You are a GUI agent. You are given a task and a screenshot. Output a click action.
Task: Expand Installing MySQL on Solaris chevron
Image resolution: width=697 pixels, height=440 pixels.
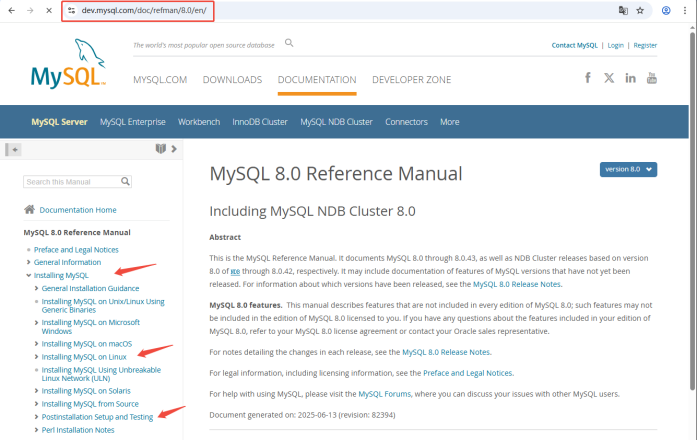[x=36, y=391]
